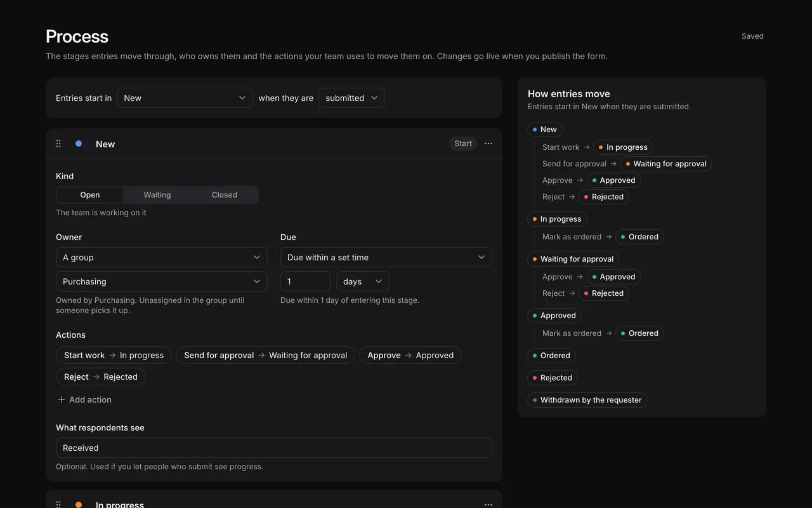Viewport: 812px width, 508px height.
Task: Select the Closed kind option
Action: (x=225, y=195)
